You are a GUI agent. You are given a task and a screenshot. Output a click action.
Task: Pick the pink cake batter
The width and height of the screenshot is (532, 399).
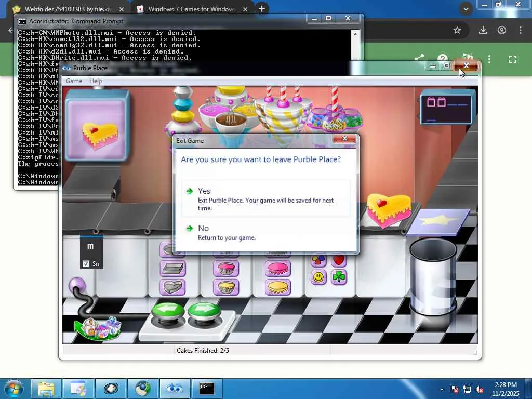point(226,269)
